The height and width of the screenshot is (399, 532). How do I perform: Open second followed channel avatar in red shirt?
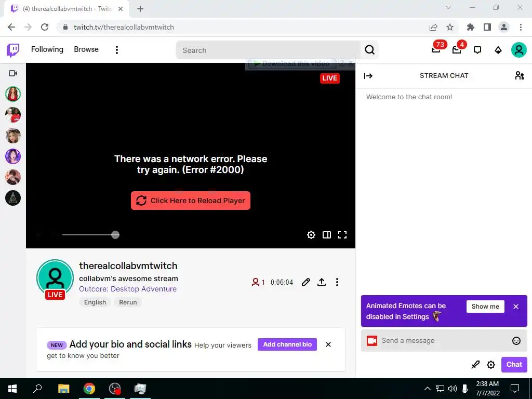coord(13,115)
